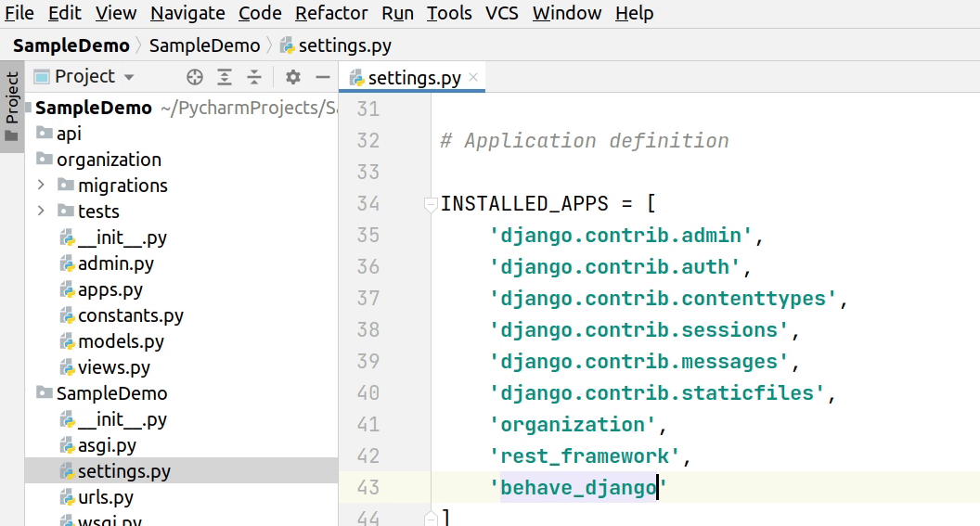Click line number 38 in gutter
The image size is (980, 526).
367,330
